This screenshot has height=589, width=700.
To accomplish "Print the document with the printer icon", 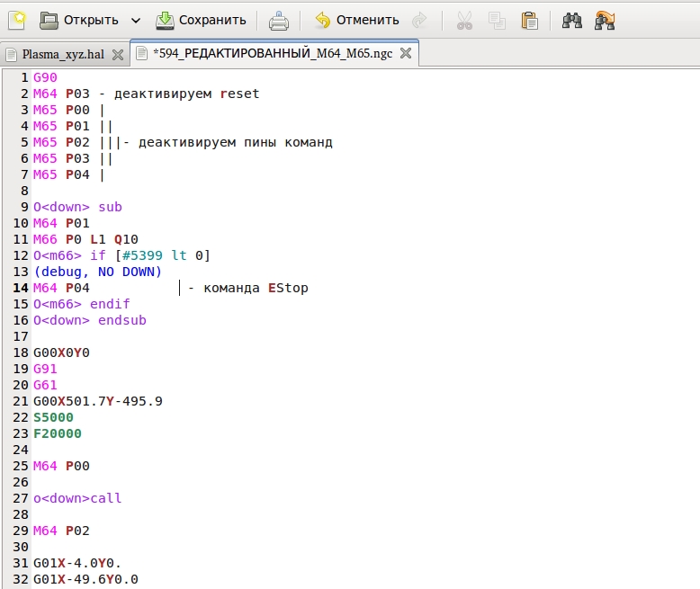I will 279,21.
